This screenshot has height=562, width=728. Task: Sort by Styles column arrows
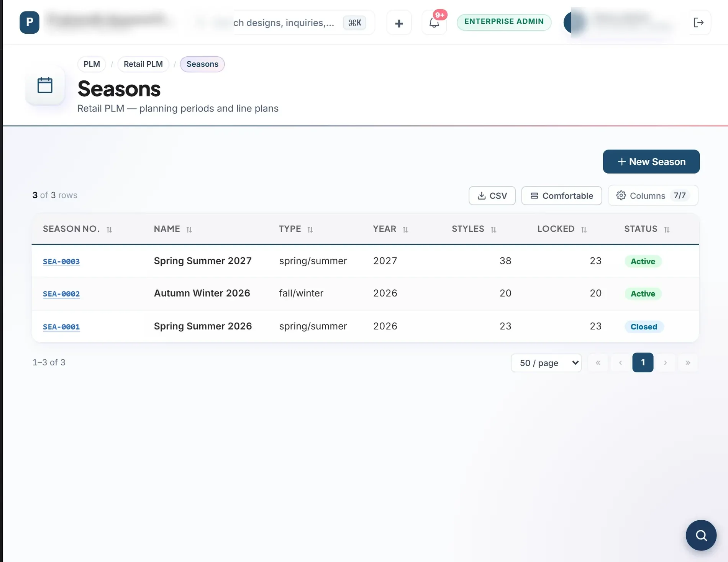494,229
